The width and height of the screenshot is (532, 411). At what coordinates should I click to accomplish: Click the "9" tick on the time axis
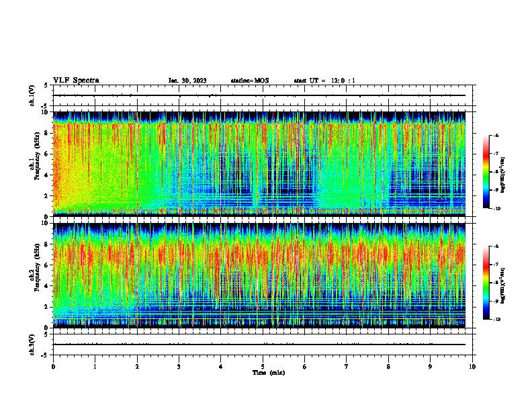[x=430, y=367]
